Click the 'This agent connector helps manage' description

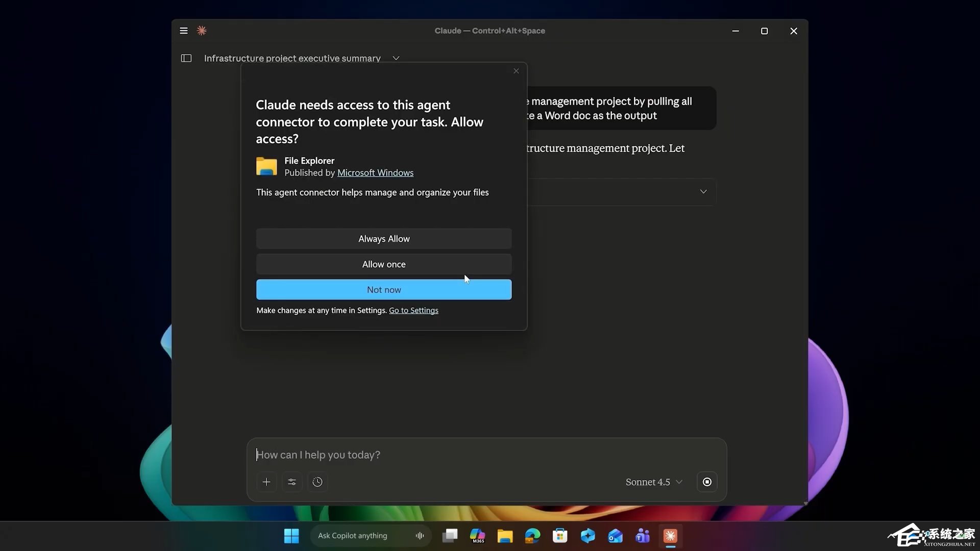[373, 192]
